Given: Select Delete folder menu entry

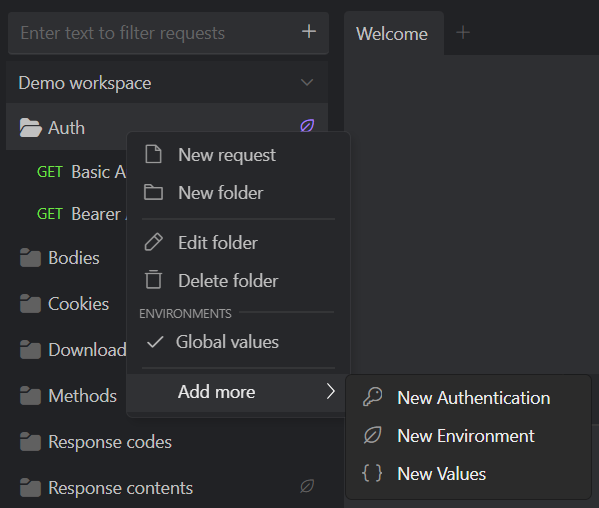Looking at the screenshot, I should pyautogui.click(x=238, y=280).
